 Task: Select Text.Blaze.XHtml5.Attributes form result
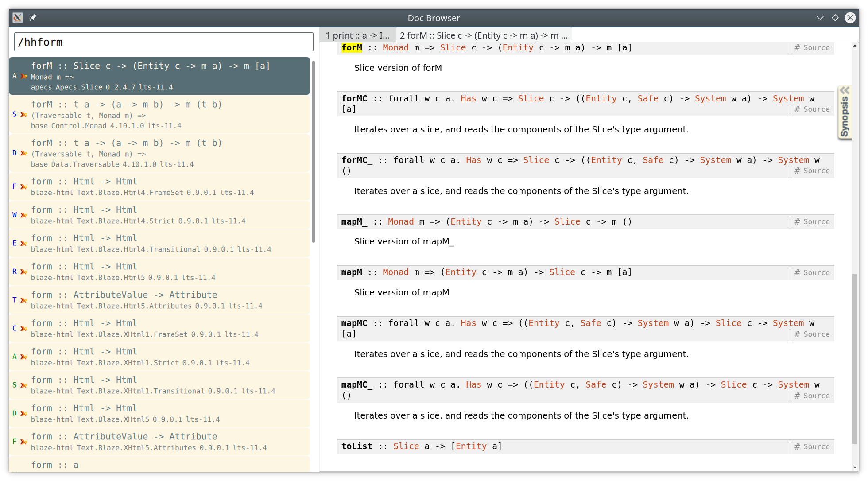159,442
